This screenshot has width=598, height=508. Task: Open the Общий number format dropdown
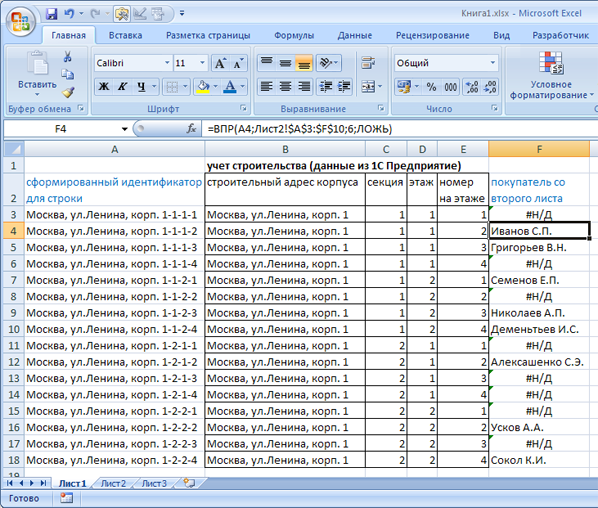pyautogui.click(x=493, y=63)
